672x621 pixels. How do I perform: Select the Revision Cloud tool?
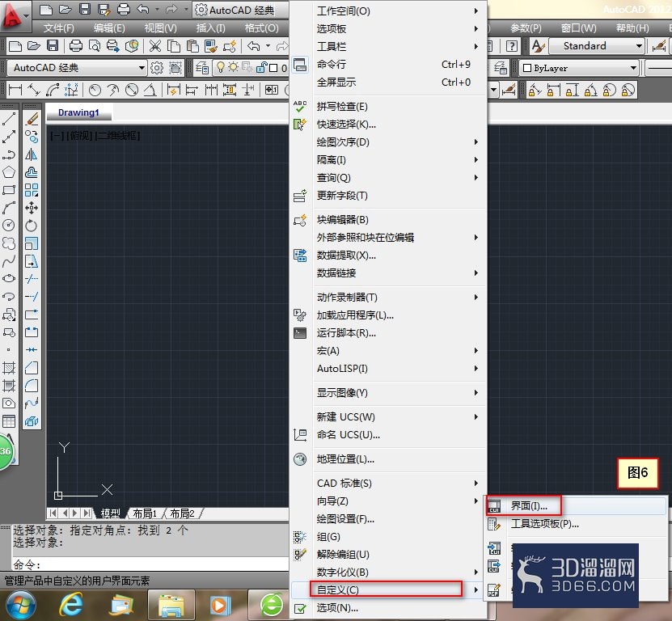[x=9, y=243]
